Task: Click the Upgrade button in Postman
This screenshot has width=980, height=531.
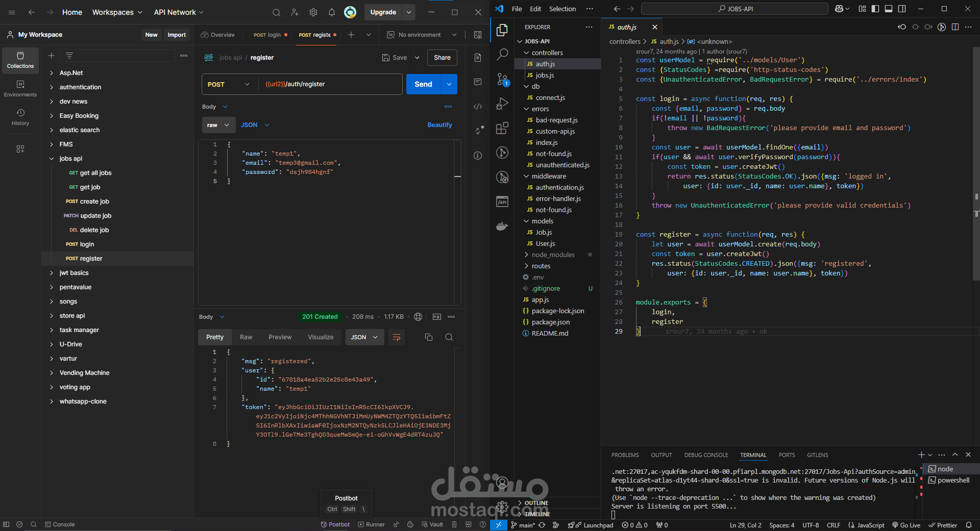Action: point(383,12)
